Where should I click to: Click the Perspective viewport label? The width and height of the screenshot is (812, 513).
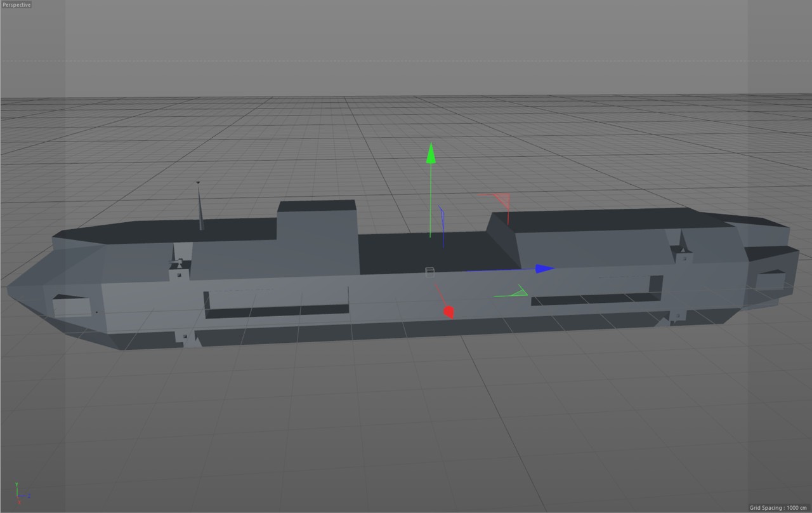16,4
